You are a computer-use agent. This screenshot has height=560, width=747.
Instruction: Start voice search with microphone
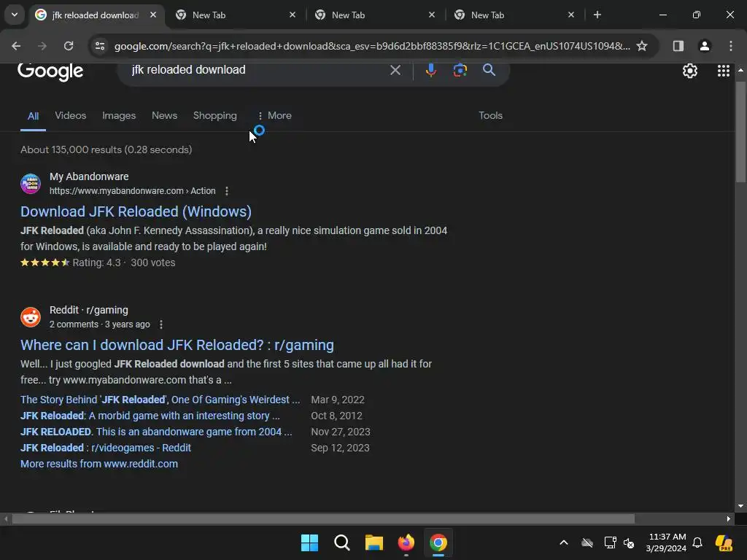tap(430, 71)
